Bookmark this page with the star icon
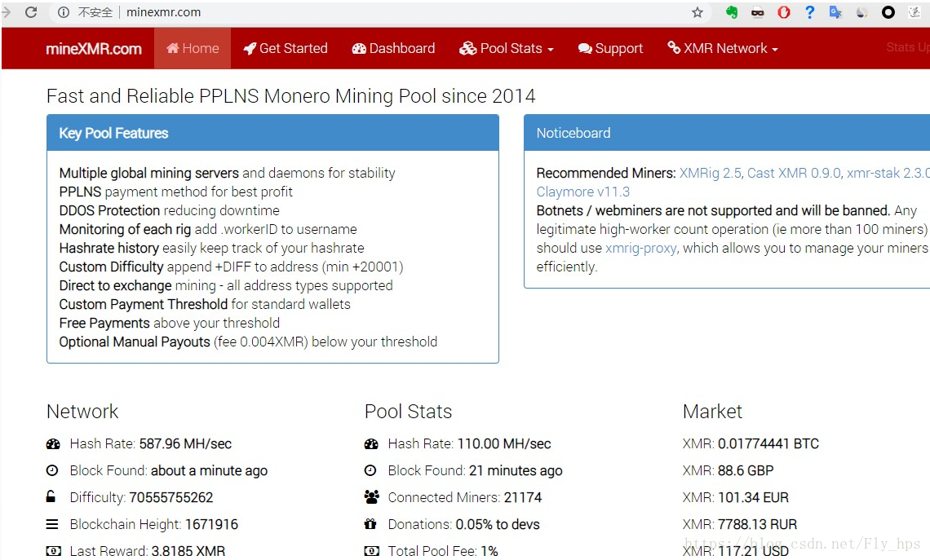 [x=697, y=12]
